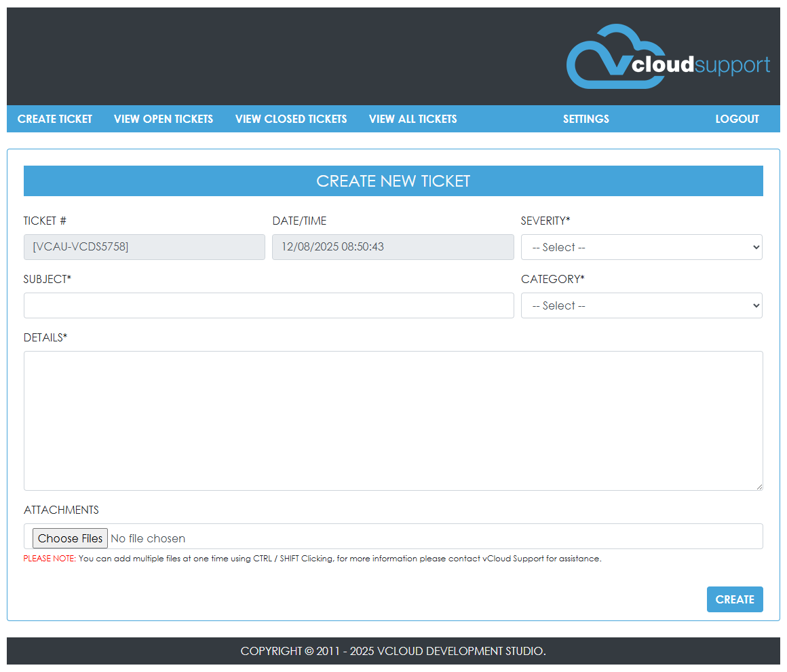Click the footer copyright text
Viewport: 787px width, 672px height.
393,651
